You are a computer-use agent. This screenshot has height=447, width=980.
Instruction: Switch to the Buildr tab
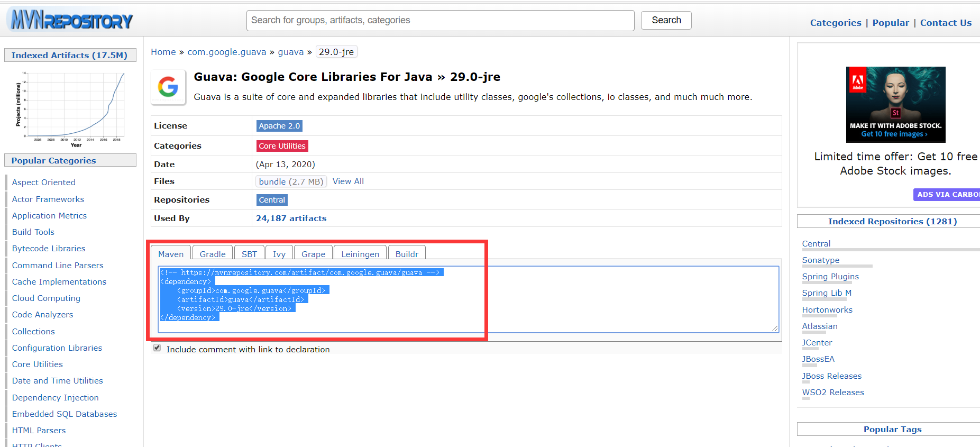click(x=407, y=254)
